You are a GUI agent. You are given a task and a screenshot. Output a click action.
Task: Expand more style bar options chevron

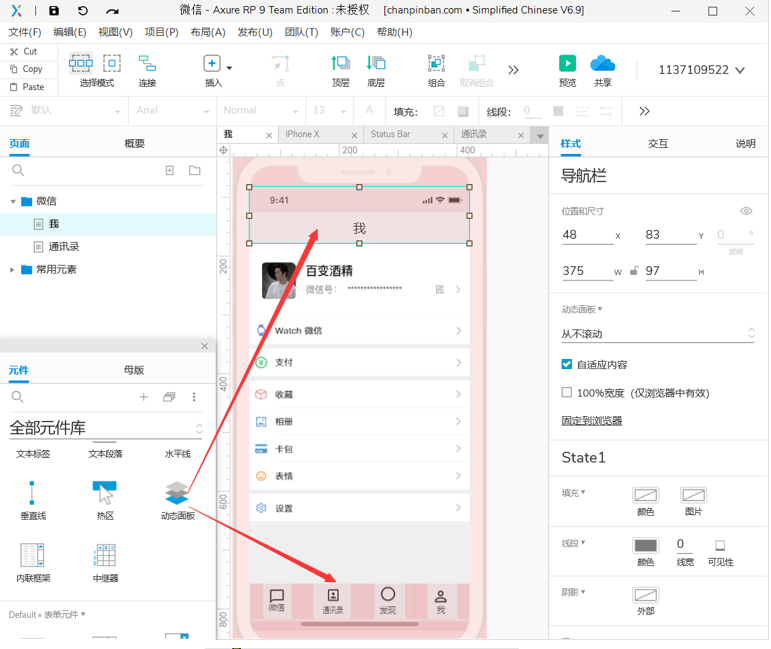pyautogui.click(x=644, y=111)
